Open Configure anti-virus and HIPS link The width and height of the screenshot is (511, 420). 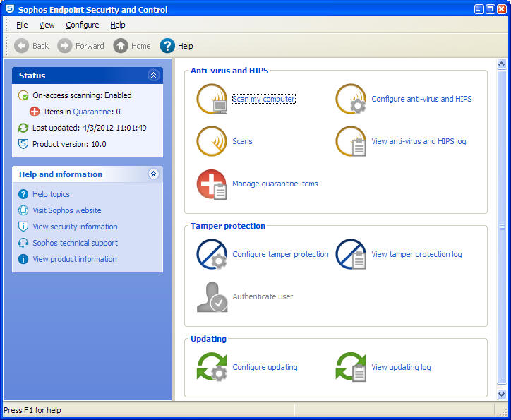click(x=421, y=99)
